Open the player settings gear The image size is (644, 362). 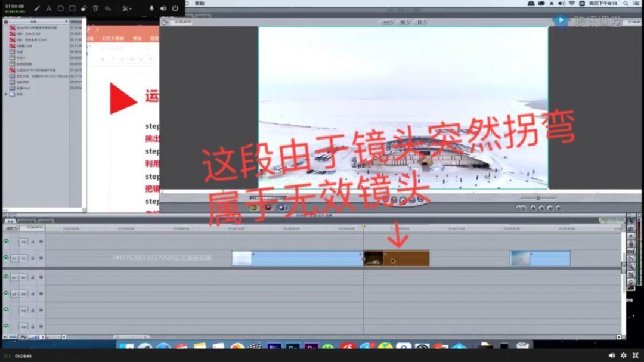tap(624, 355)
